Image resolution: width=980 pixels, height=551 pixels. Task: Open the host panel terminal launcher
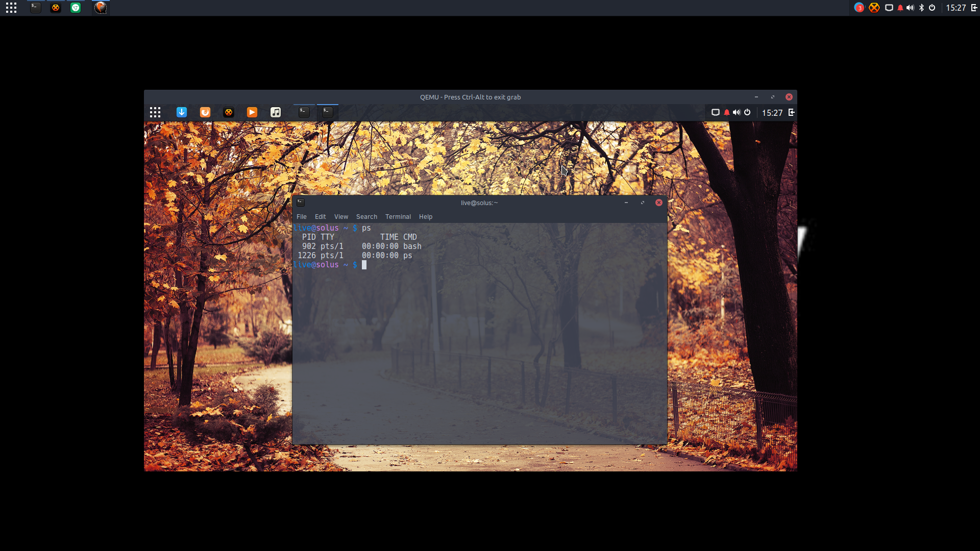(x=35, y=8)
